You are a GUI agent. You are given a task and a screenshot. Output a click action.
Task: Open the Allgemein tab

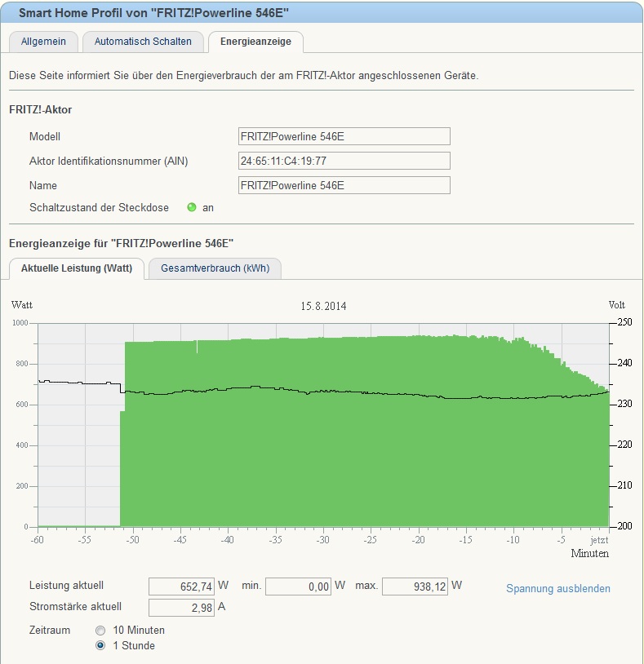[x=43, y=42]
